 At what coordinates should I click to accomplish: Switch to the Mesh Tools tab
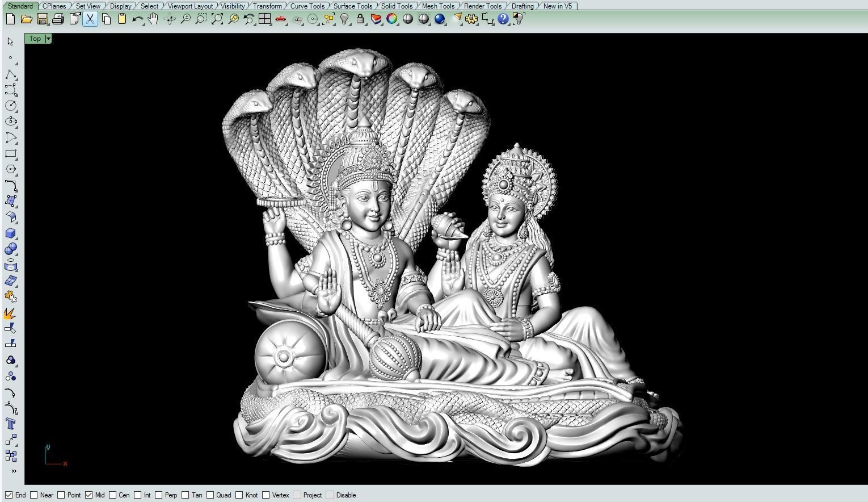(438, 6)
